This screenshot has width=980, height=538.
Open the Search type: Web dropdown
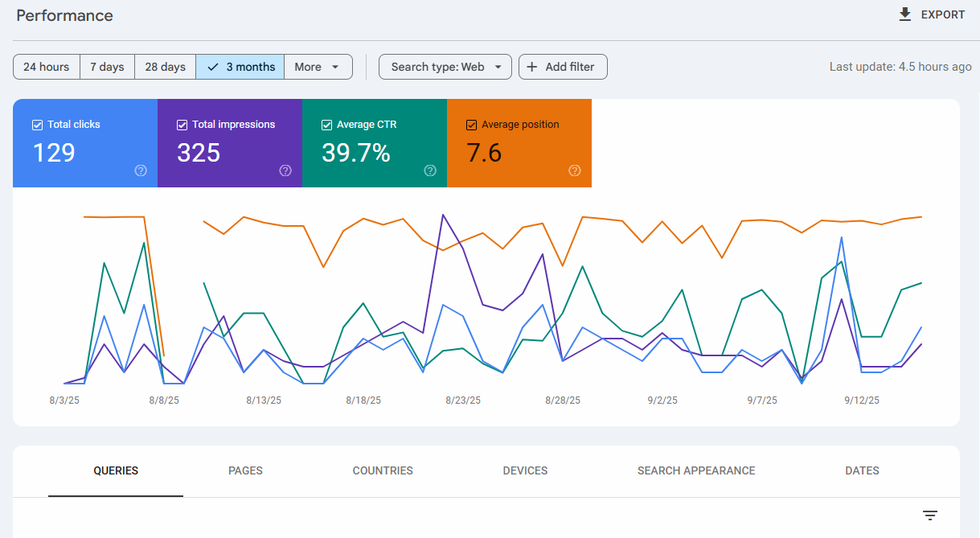pos(445,67)
